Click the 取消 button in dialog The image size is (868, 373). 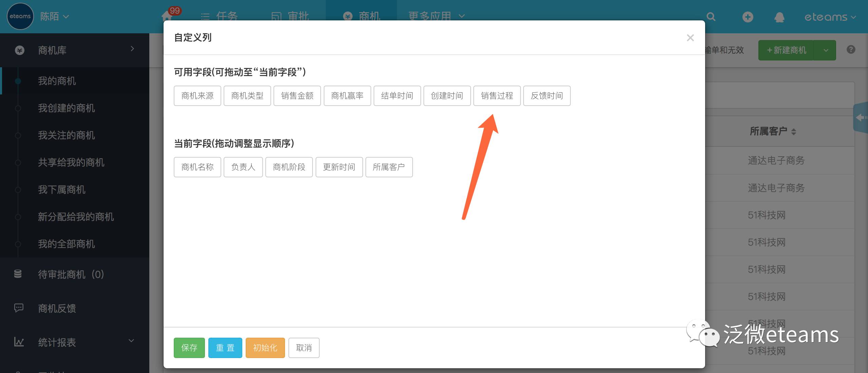pyautogui.click(x=304, y=348)
